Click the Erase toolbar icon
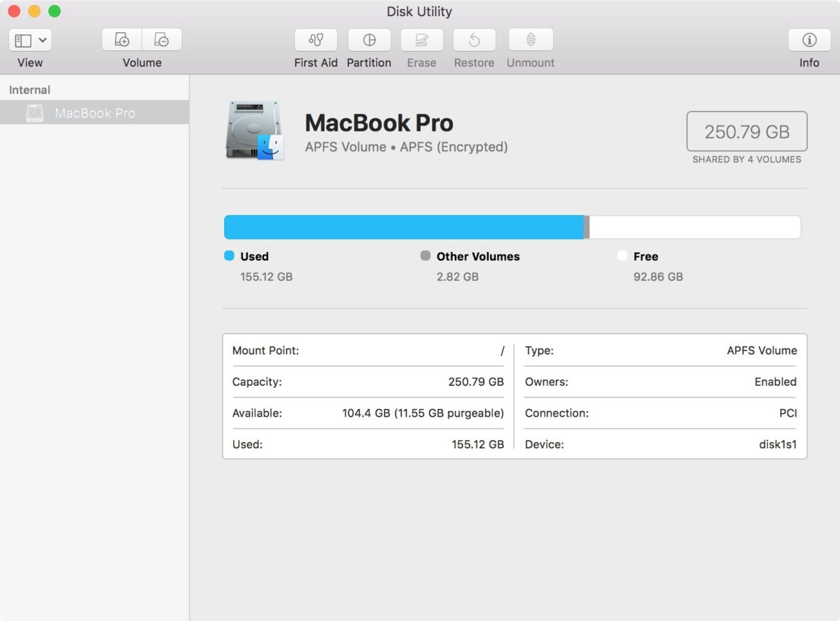The width and height of the screenshot is (840, 621). [x=421, y=40]
